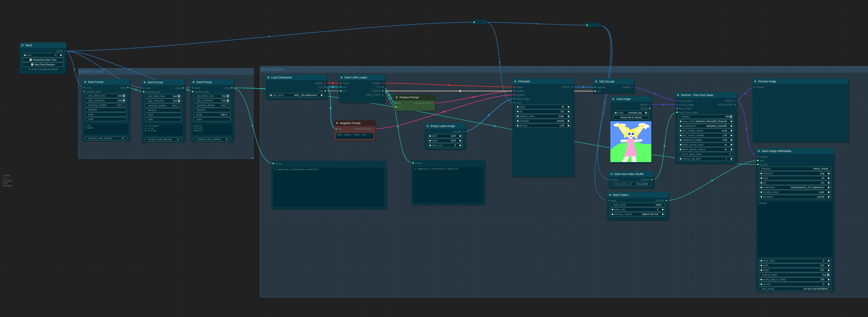Collapse the KSampler node using its title dot
Screen dimensions: 868x317
click(515, 81)
